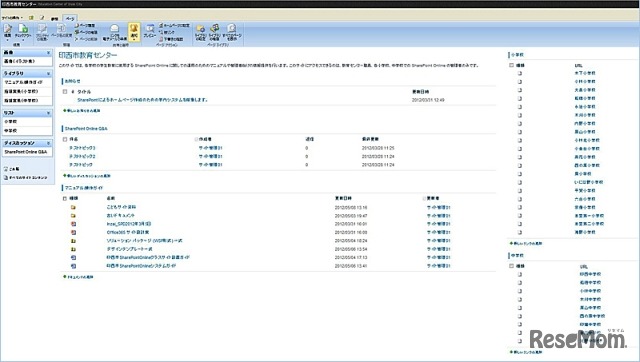Viewport: 640px width, 362px height.
Task: Click file icon of 印西市SharePointOnlineシステムガイド row
Action: pyautogui.click(x=73, y=266)
